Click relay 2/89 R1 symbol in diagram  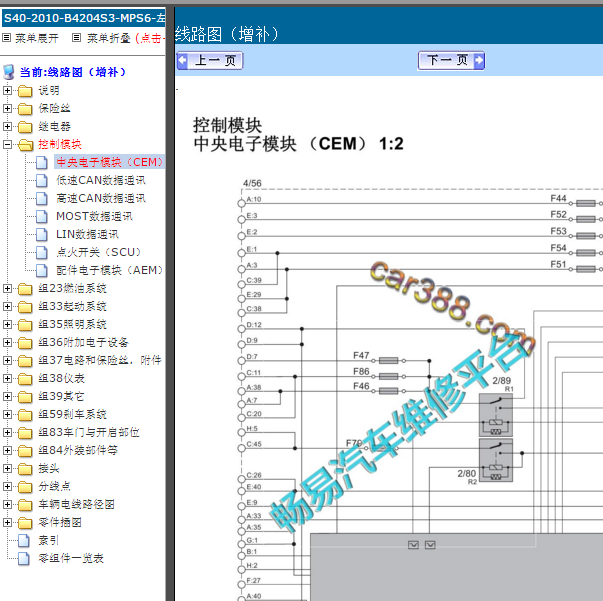tap(496, 415)
